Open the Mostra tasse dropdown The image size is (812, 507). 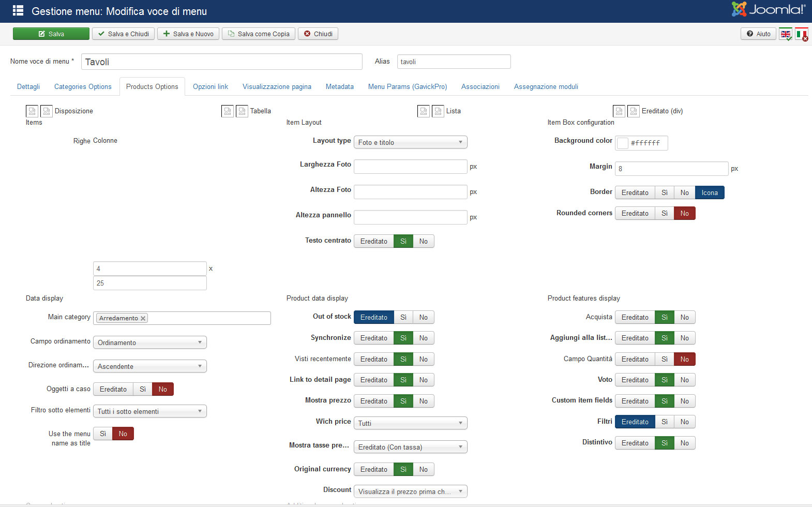(x=411, y=447)
